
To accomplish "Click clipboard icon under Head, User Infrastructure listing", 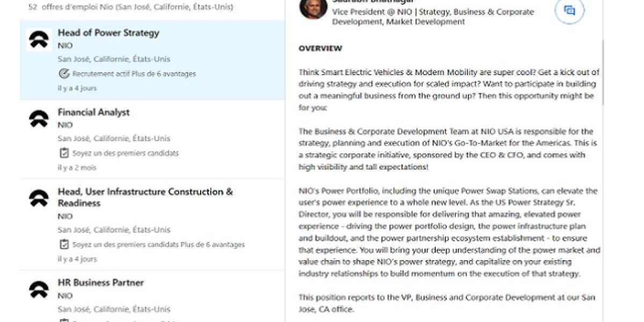I will click(63, 245).
